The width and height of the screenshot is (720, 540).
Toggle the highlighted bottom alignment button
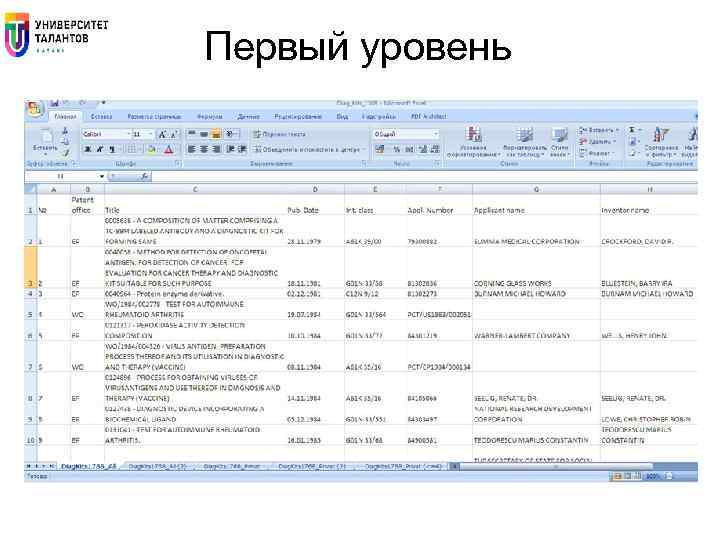coord(216,134)
